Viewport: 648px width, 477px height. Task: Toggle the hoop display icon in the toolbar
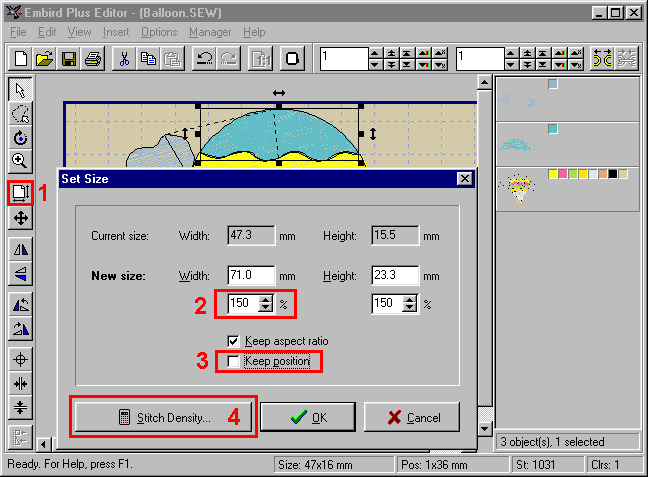[x=292, y=59]
